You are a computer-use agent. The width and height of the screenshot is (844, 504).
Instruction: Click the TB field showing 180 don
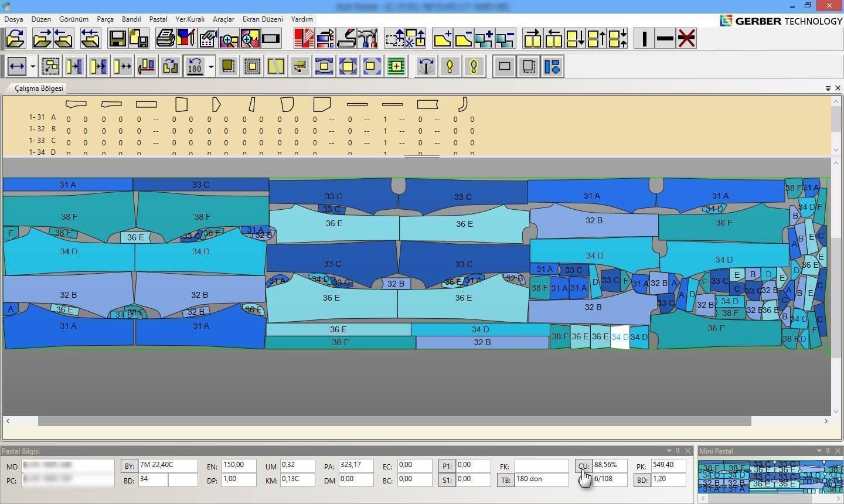point(541,479)
